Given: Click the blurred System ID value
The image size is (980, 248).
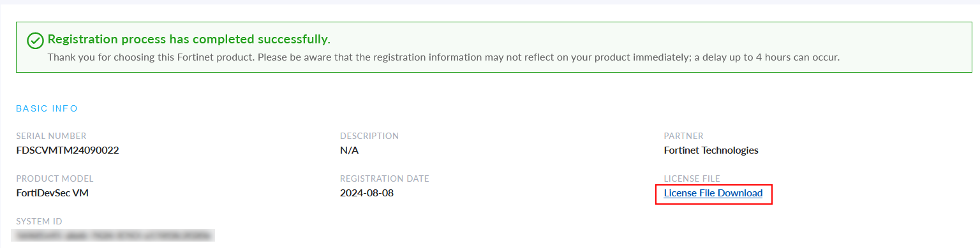Looking at the screenshot, I should [x=115, y=235].
